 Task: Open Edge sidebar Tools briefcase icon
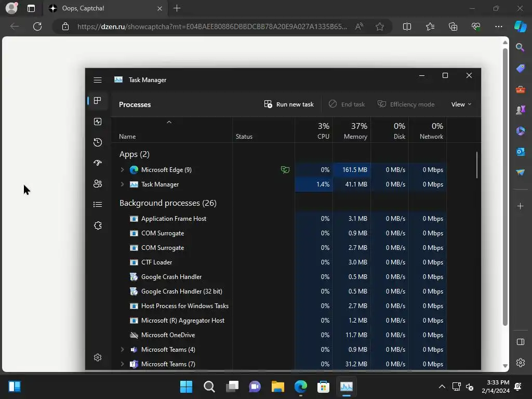pyautogui.click(x=520, y=89)
